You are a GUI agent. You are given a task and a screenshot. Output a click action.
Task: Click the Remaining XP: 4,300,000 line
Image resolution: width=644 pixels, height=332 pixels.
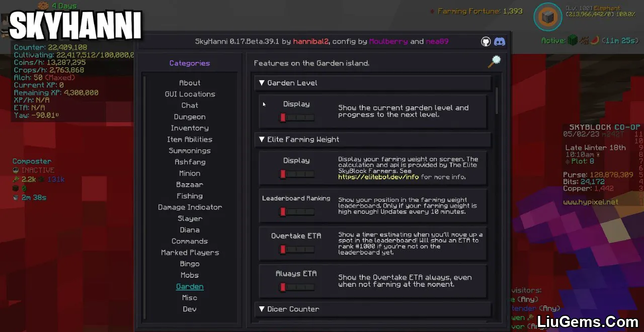(x=56, y=93)
